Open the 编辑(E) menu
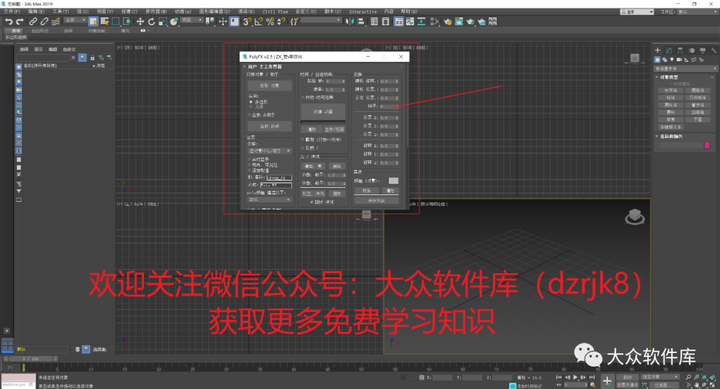Image resolution: width=720 pixels, height=389 pixels. click(x=36, y=11)
